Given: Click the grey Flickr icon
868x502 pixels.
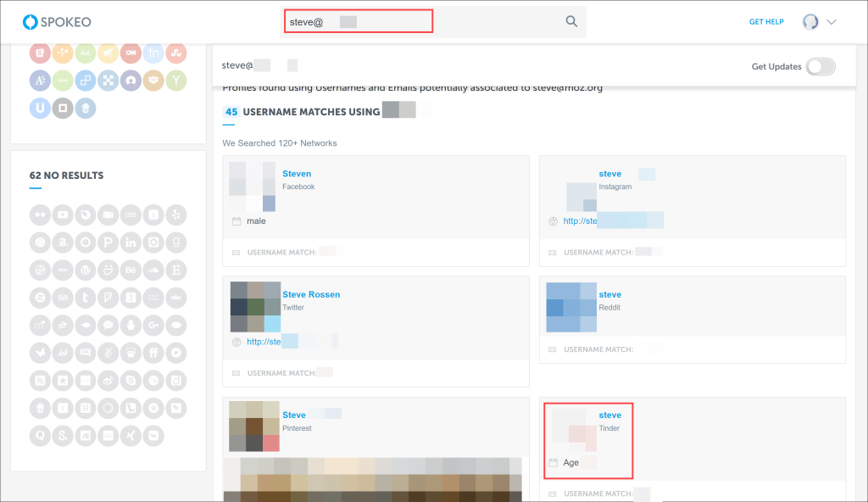Looking at the screenshot, I should tap(40, 215).
